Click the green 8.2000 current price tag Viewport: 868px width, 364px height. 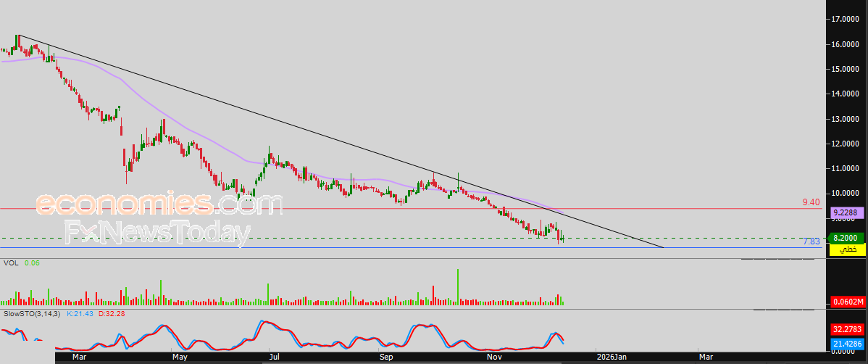(846, 238)
